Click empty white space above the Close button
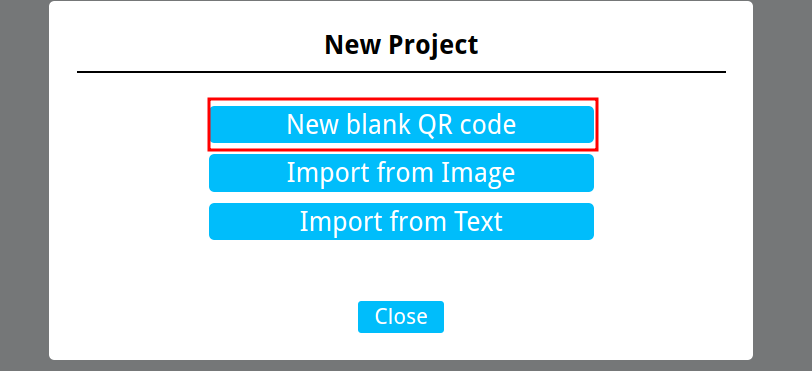The width and height of the screenshot is (812, 371). coord(401,270)
